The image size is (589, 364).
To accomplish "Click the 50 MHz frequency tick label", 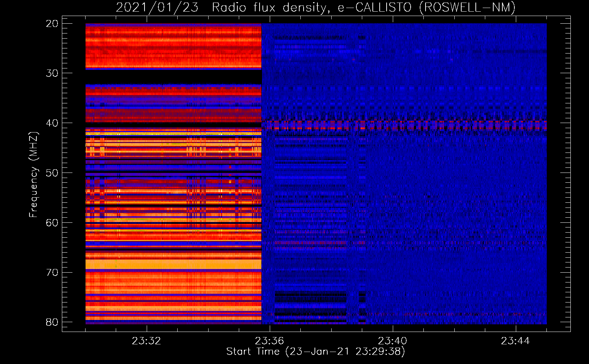I will [x=52, y=173].
